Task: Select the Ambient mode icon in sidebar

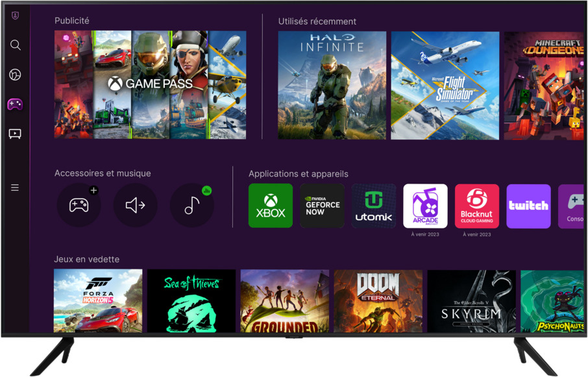Action: [x=16, y=75]
